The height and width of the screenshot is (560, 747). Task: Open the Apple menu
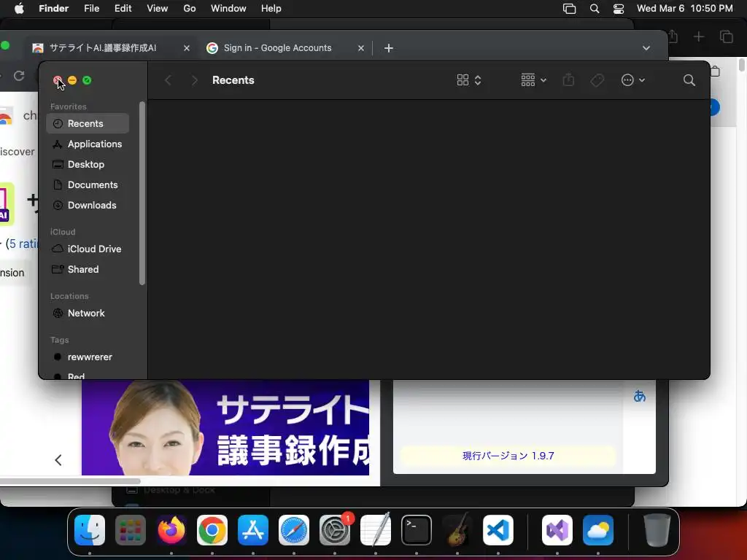tap(19, 9)
